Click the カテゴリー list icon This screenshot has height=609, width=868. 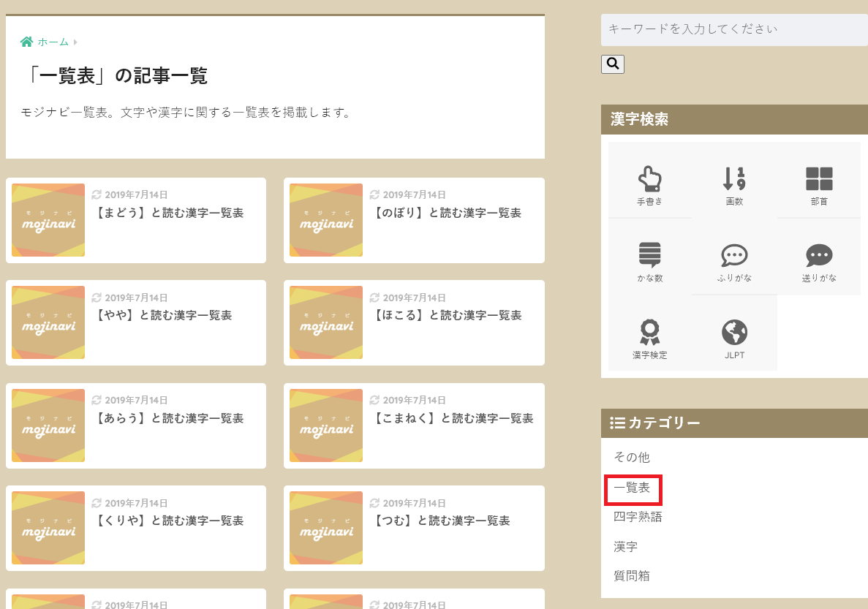coord(617,423)
